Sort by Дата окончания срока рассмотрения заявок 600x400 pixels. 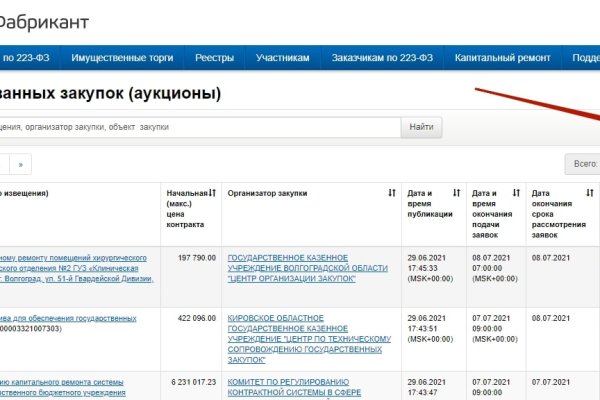576,192
